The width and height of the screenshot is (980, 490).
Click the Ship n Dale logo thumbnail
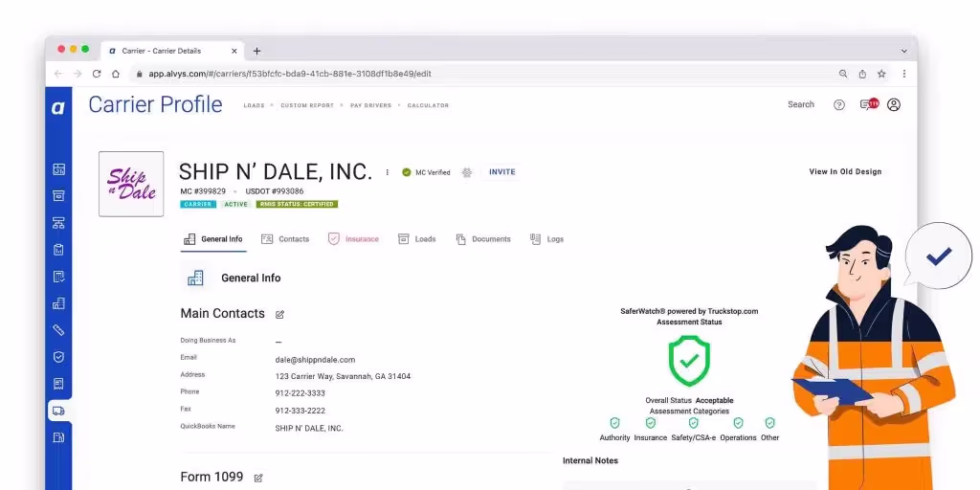[131, 185]
